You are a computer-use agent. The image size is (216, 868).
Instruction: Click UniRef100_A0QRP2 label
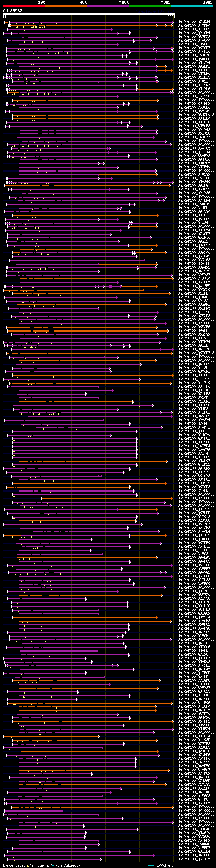194,375
